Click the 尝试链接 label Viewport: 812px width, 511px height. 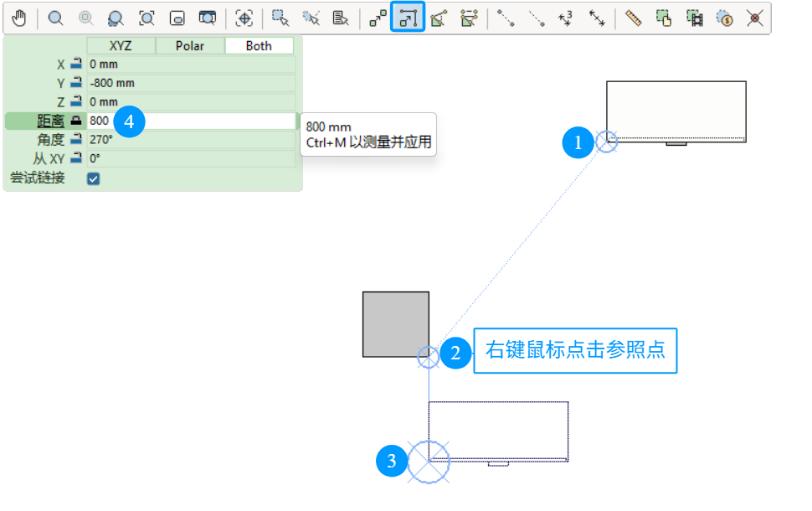pyautogui.click(x=38, y=178)
